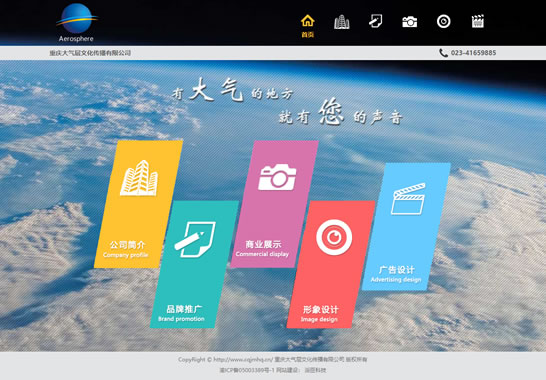Click the phone icon beside 023-41659885
Viewport: 546px width, 380px height.
tap(443, 53)
